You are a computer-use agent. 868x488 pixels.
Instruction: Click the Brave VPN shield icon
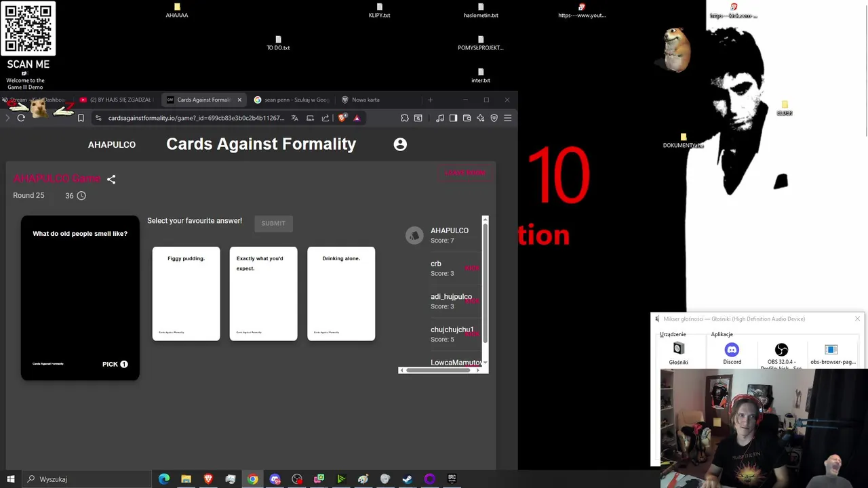click(494, 118)
